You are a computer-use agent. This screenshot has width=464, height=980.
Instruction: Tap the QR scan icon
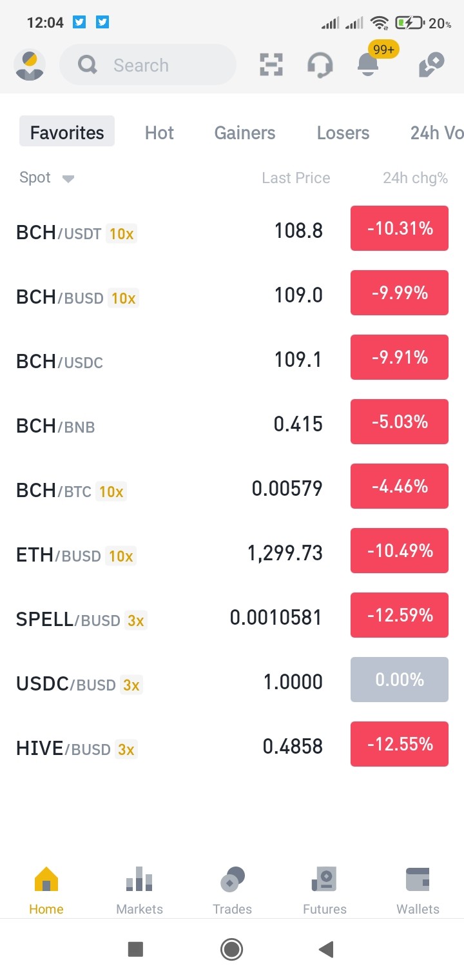point(271,64)
